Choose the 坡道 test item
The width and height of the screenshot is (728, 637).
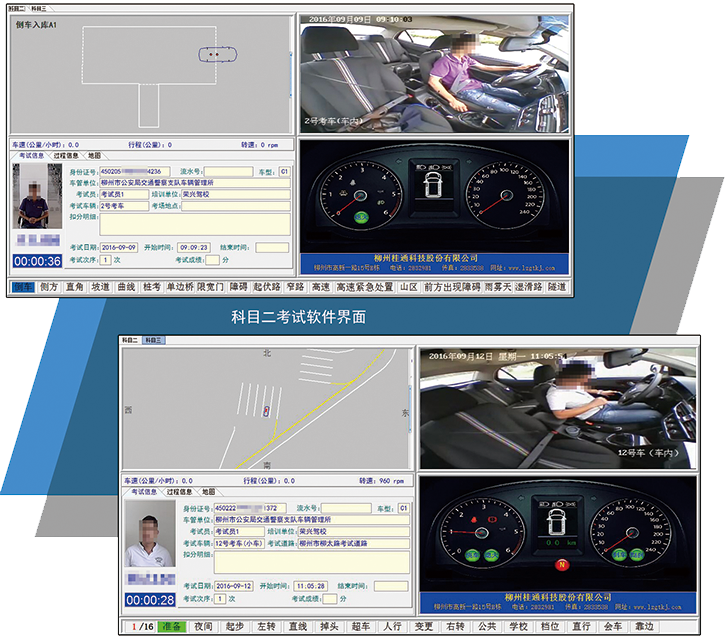[x=100, y=286]
